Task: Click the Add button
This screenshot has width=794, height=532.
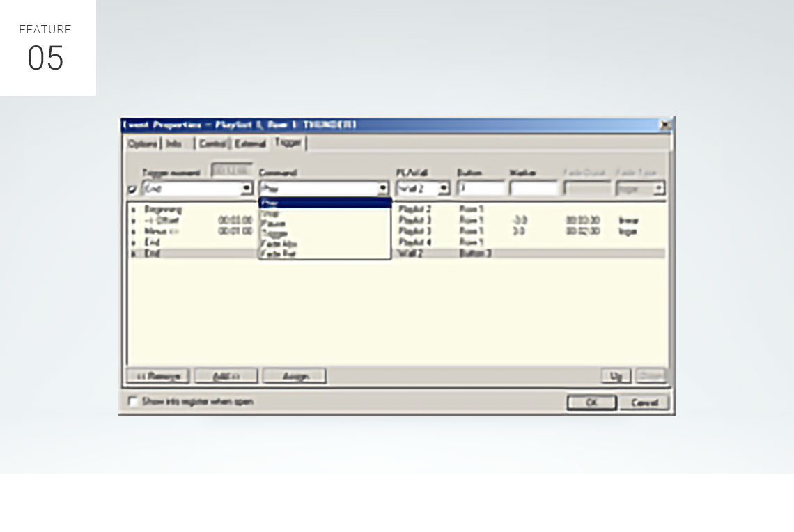Action: point(226,376)
